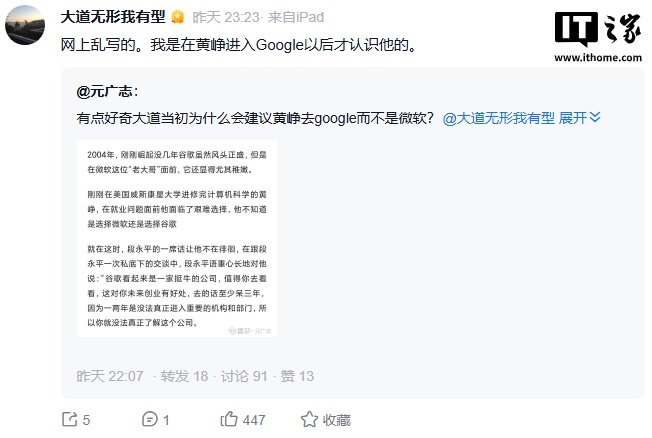Image resolution: width=652 pixels, height=438 pixels.
Task: Like the post with the thumbs-up icon
Action: point(228,419)
